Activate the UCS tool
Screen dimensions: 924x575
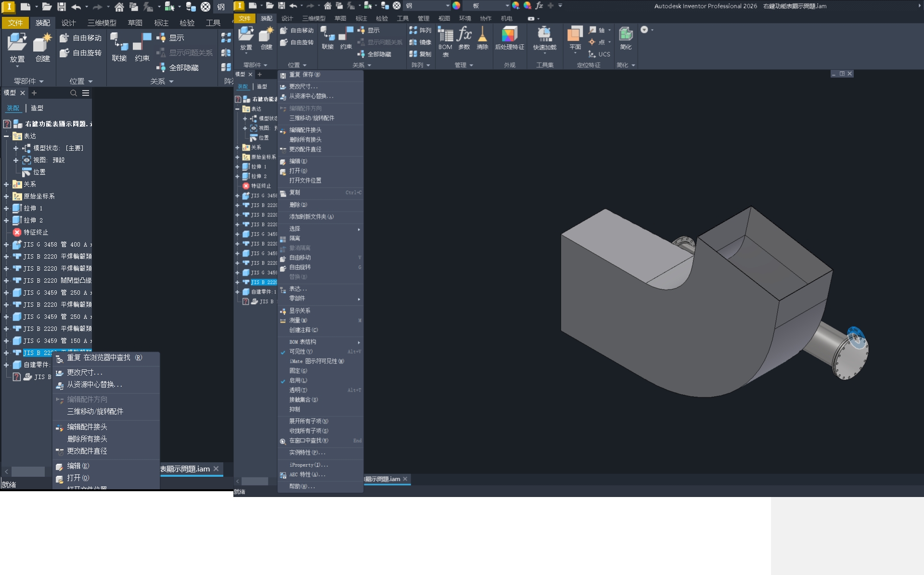599,54
